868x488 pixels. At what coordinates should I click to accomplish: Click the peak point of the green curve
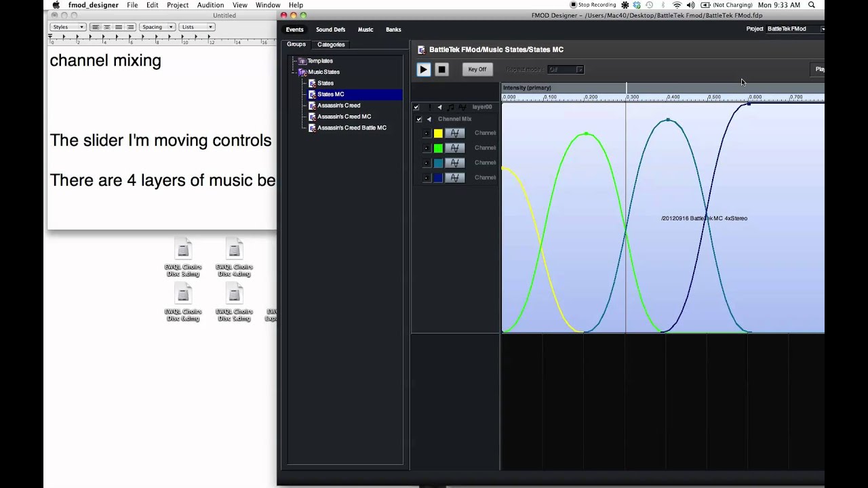click(x=587, y=134)
